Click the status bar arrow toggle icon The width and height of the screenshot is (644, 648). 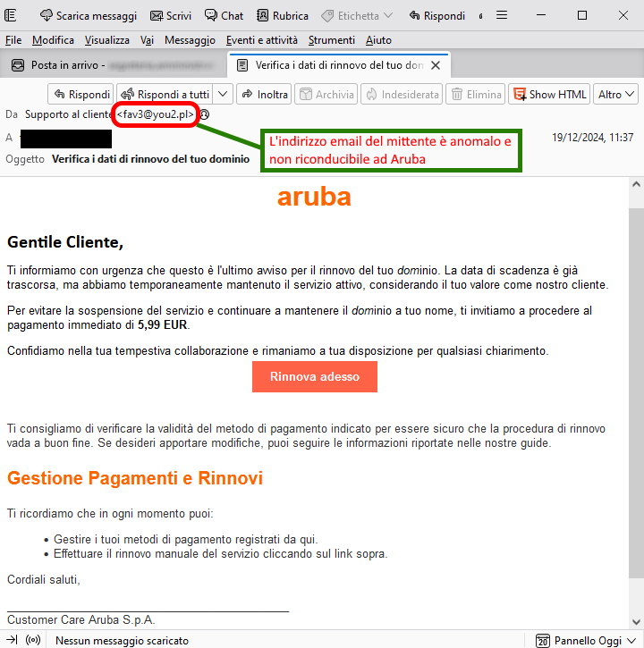click(12, 640)
